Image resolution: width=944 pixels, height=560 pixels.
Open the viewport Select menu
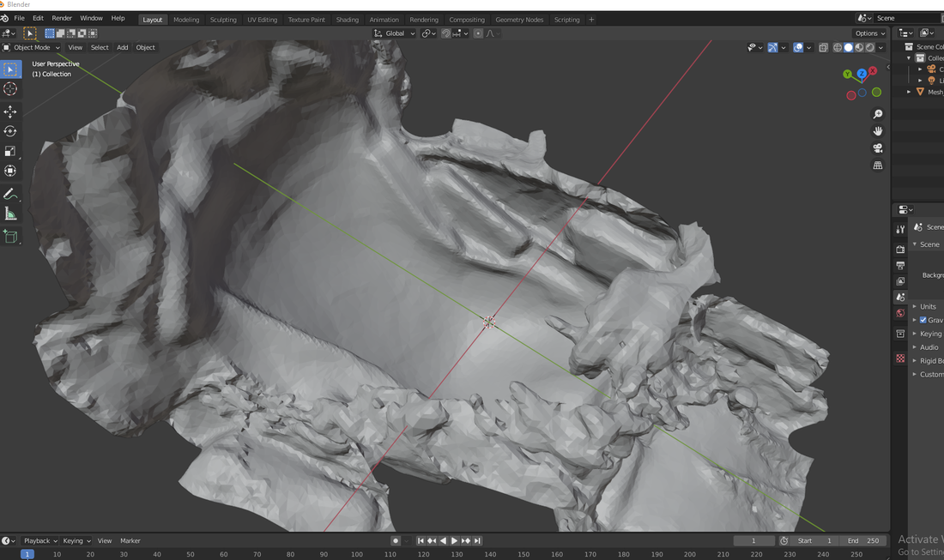tap(100, 47)
